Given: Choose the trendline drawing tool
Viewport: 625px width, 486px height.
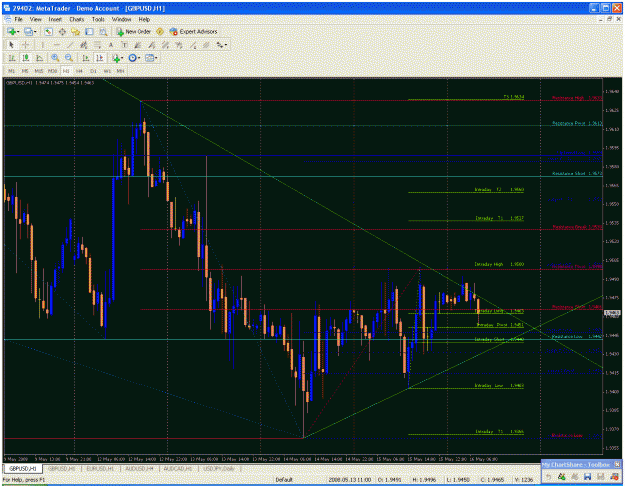Looking at the screenshot, I should pos(70,45).
